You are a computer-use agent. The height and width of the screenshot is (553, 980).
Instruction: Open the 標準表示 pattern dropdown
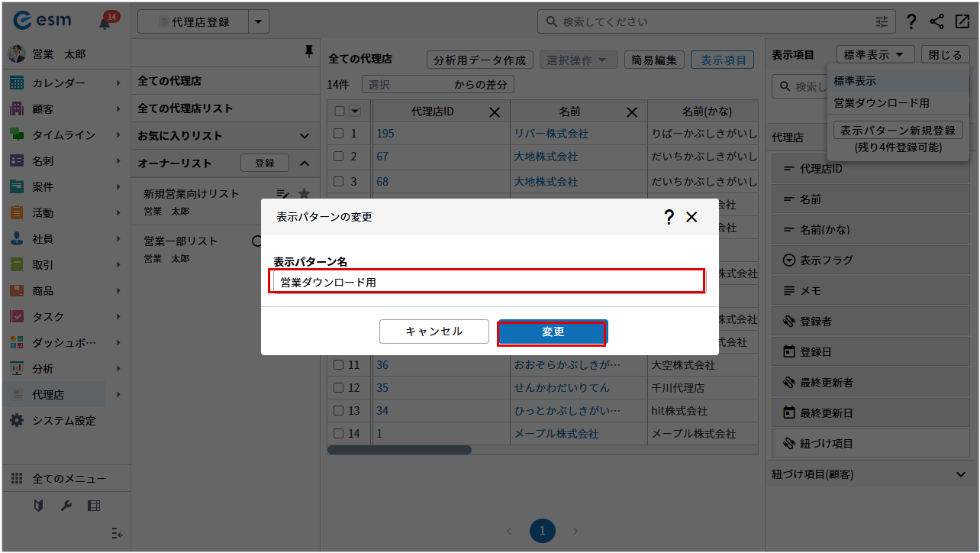click(x=875, y=55)
